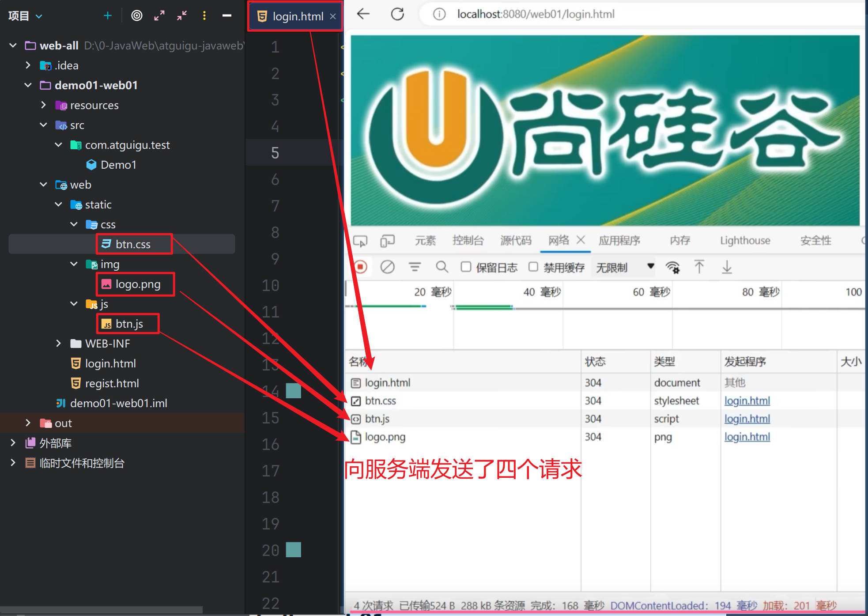Switch to the 控制台 tab
Viewport: 868px width, 616px height.
tap(468, 241)
